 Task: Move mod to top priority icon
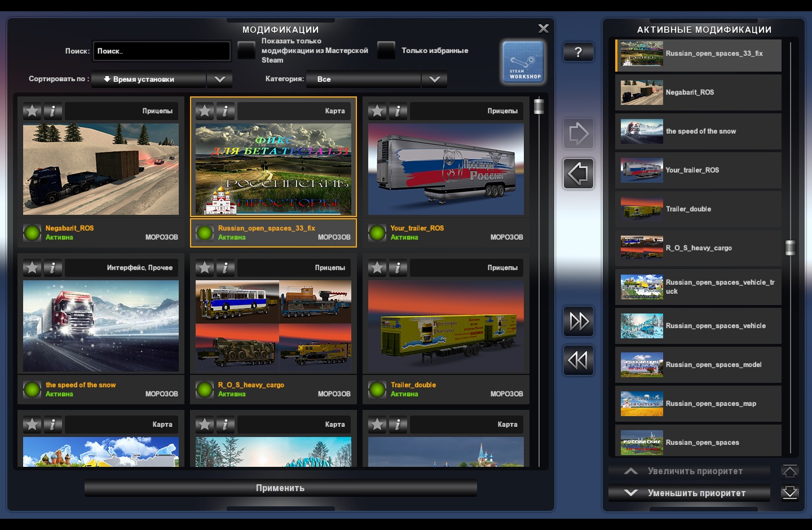[x=790, y=471]
